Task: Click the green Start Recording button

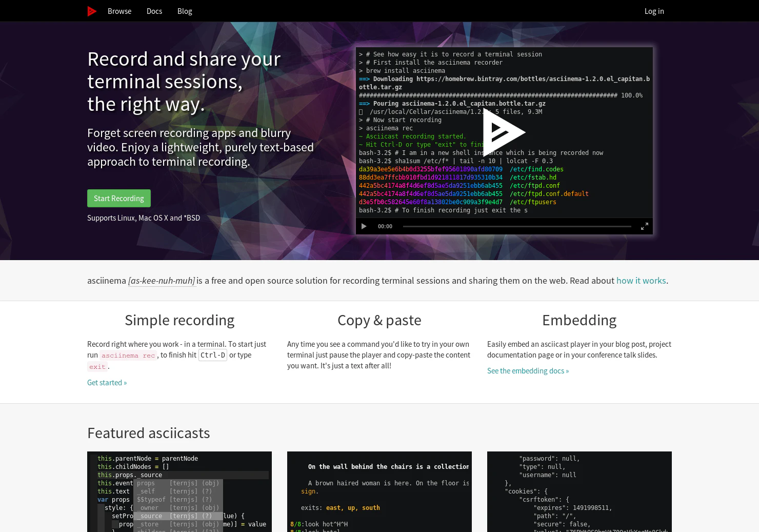Action: [x=119, y=199]
